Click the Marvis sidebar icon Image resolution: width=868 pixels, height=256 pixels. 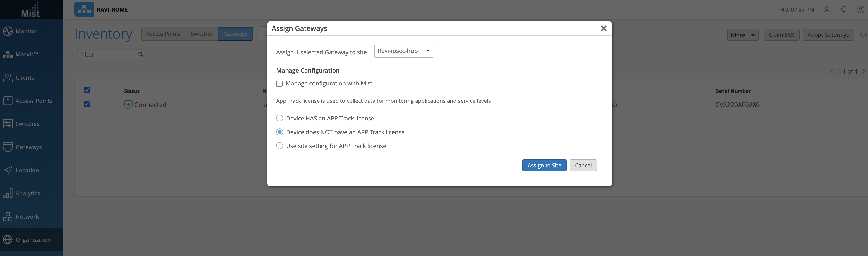click(x=8, y=54)
